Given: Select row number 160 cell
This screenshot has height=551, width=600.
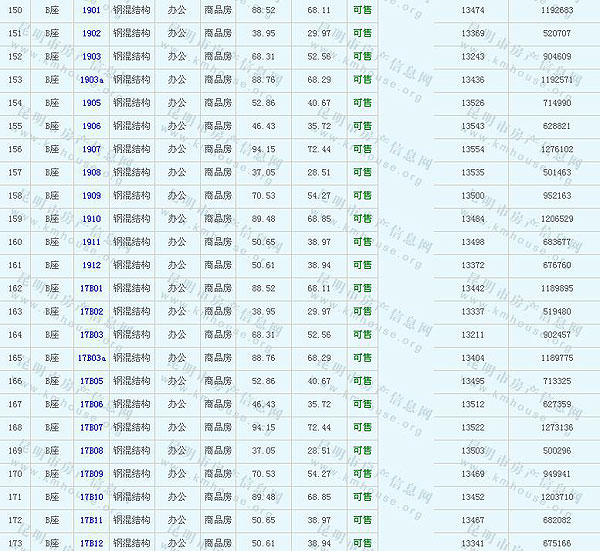Looking at the screenshot, I should pos(14,242).
